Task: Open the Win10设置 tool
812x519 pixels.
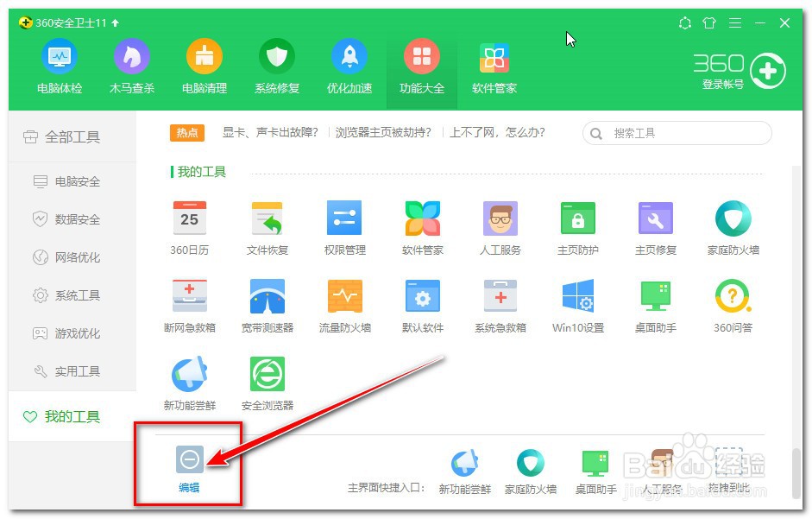Action: coord(578,306)
